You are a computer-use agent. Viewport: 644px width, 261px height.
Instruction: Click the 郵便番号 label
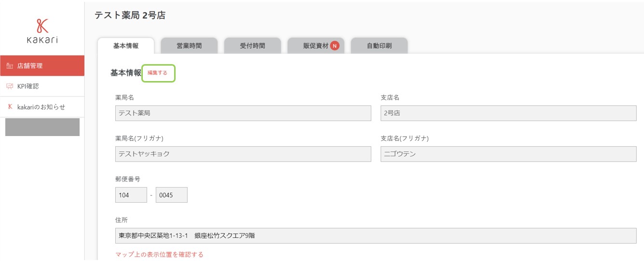click(128, 179)
